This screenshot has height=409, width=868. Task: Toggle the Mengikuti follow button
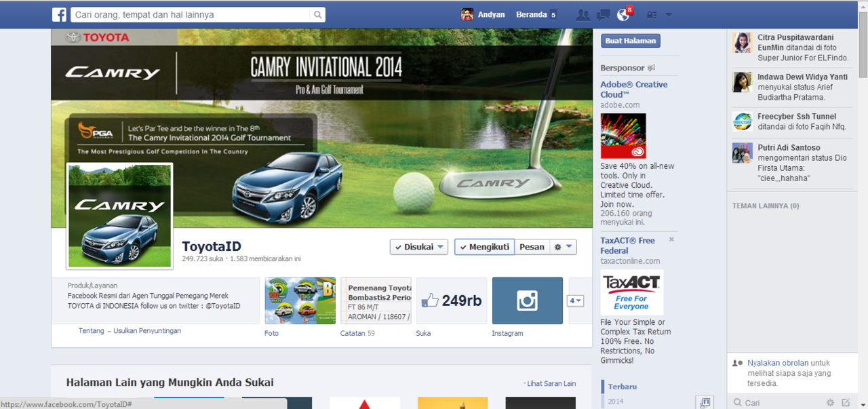tap(484, 247)
